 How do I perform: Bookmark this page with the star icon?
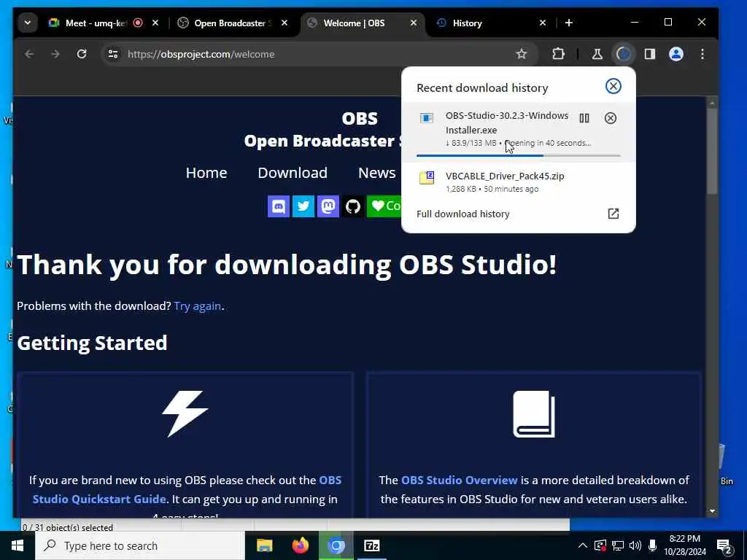522,54
